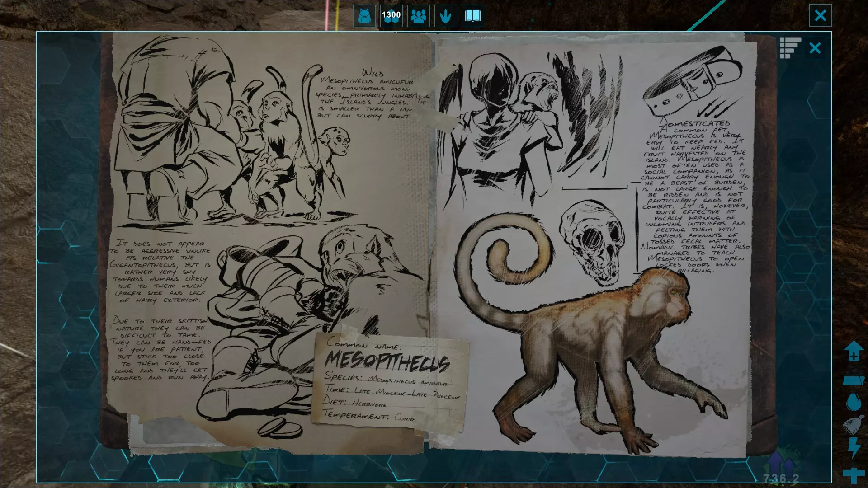The width and height of the screenshot is (868, 488).
Task: Click the dossier list sort icon
Action: pos(790,48)
